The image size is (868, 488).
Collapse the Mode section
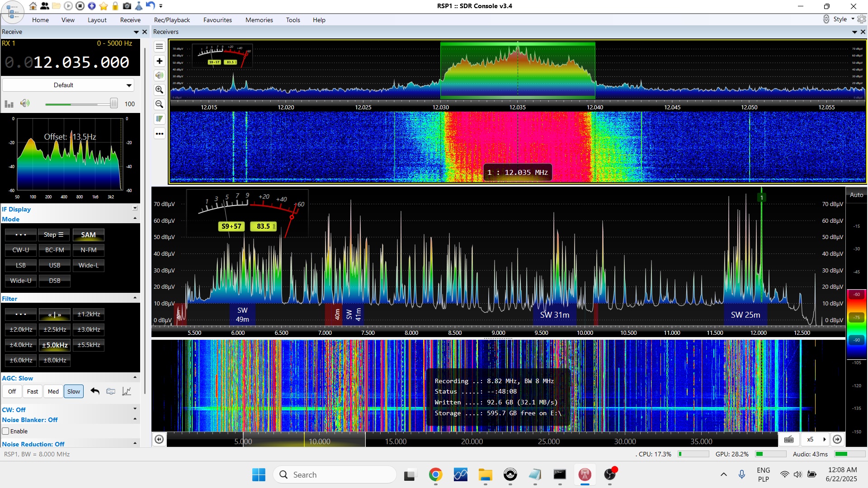(135, 218)
